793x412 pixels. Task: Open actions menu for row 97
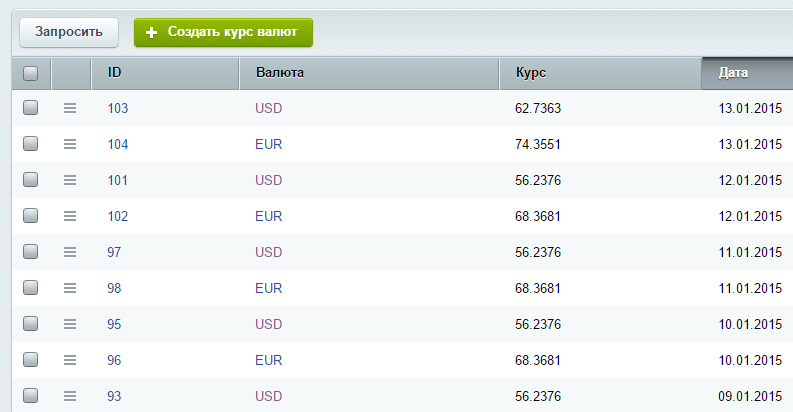(x=70, y=252)
